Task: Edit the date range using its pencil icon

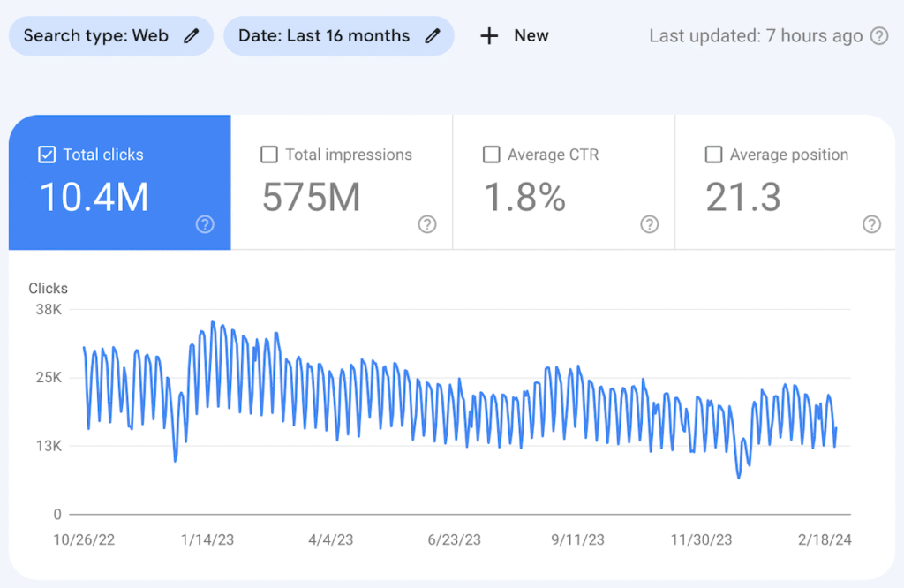Action: [432, 35]
